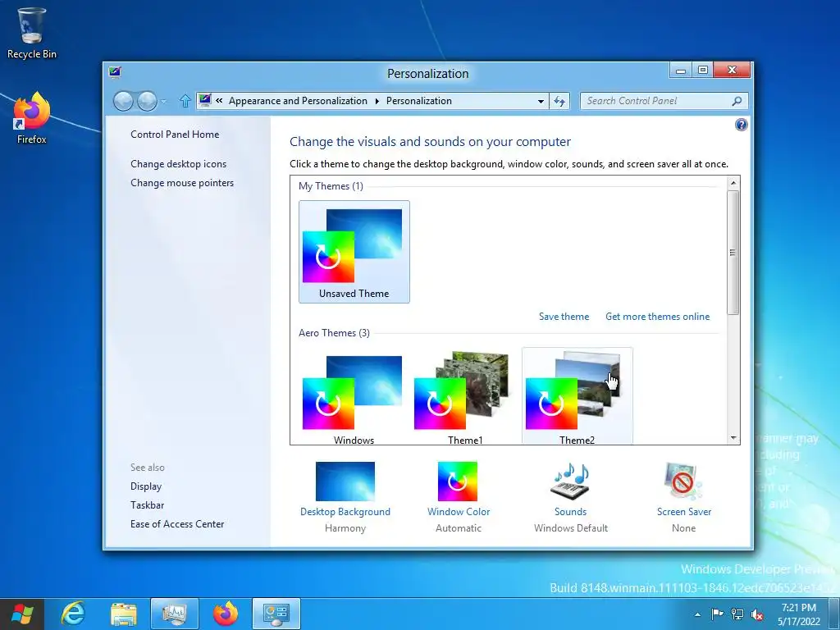This screenshot has width=840, height=630.
Task: Go back with the Back navigation arrow
Action: pyautogui.click(x=123, y=101)
